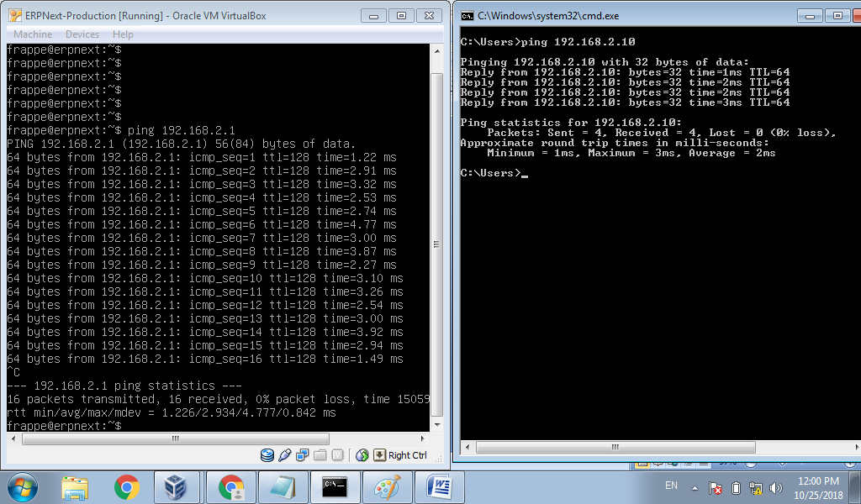Switch to the VirtualBox taskbar button
Screen dimensions: 861x504
177,487
